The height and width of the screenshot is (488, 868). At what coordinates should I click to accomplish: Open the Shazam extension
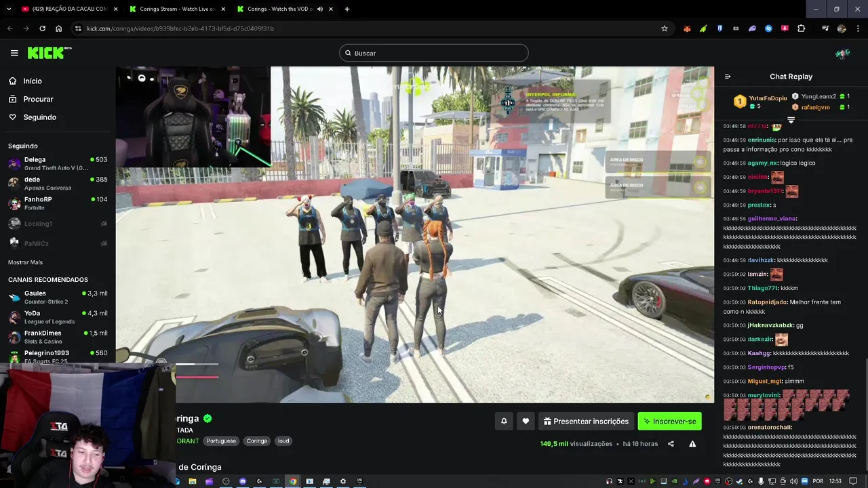[x=768, y=28]
